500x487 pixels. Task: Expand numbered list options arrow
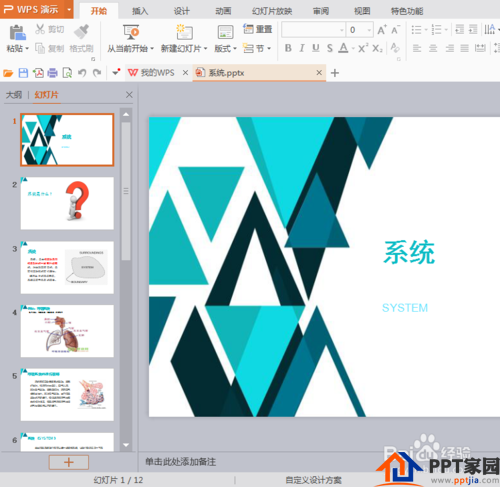[x=446, y=30]
